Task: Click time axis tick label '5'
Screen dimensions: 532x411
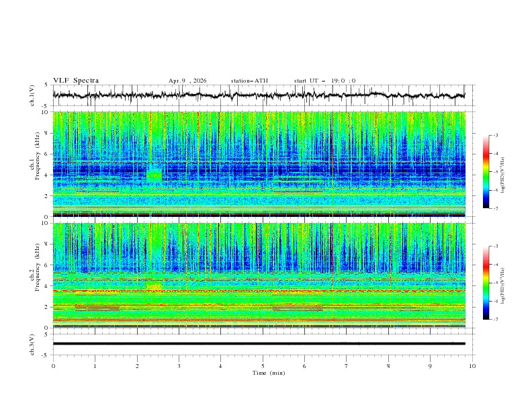Action: coord(263,366)
